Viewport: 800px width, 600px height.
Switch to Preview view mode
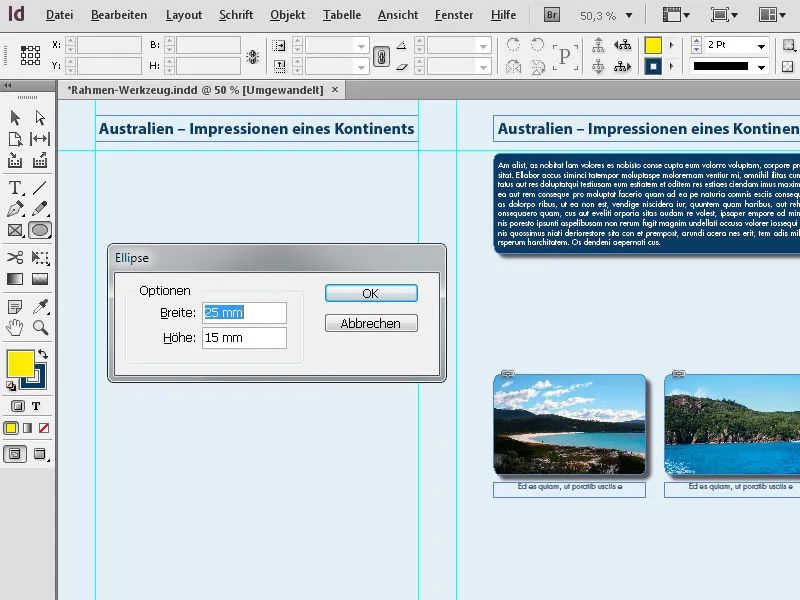click(x=40, y=454)
